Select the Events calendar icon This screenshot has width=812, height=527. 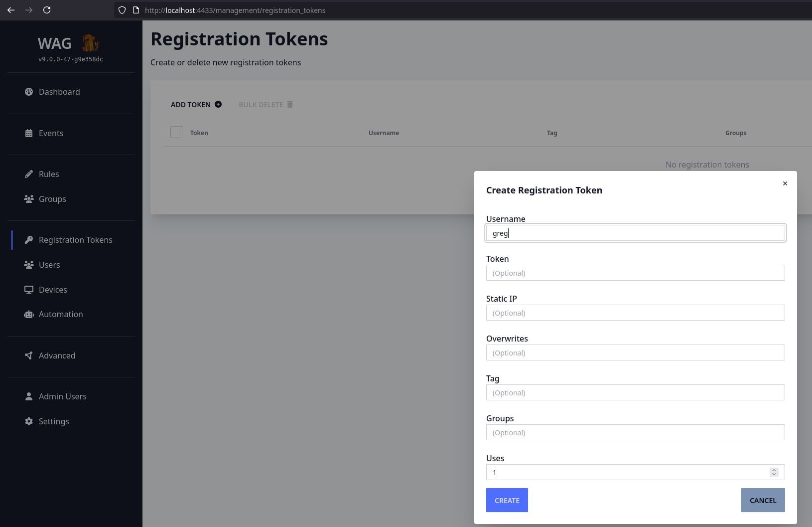tap(28, 133)
